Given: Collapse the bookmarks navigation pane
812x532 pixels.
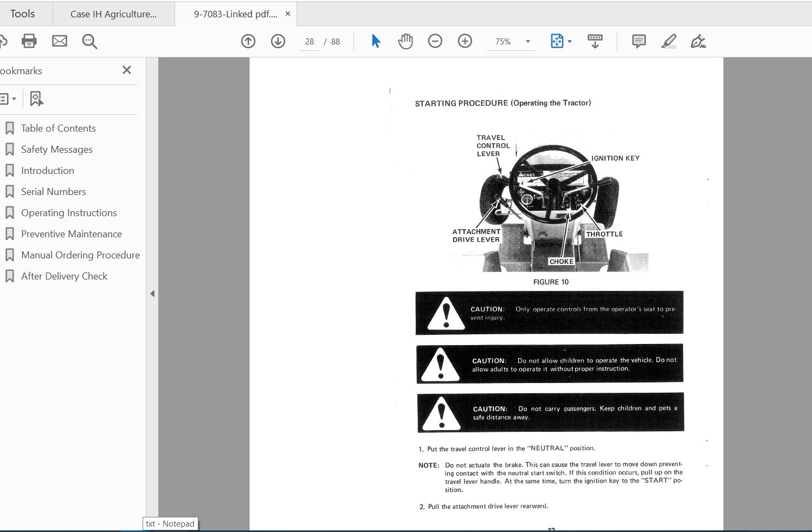Looking at the screenshot, I should coord(152,293).
